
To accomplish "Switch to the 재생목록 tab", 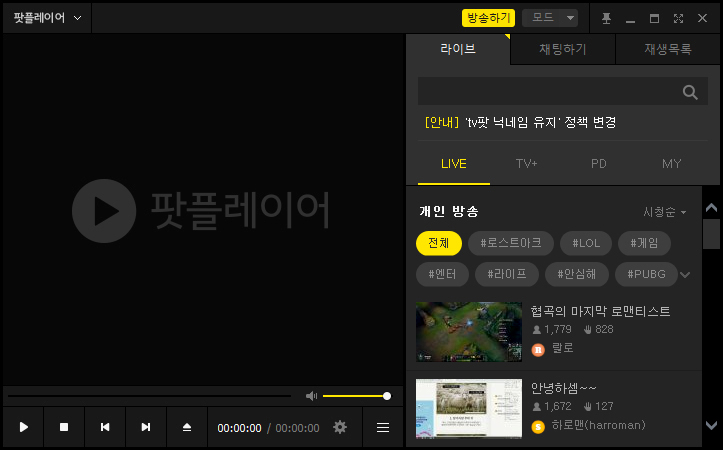I will (x=668, y=49).
